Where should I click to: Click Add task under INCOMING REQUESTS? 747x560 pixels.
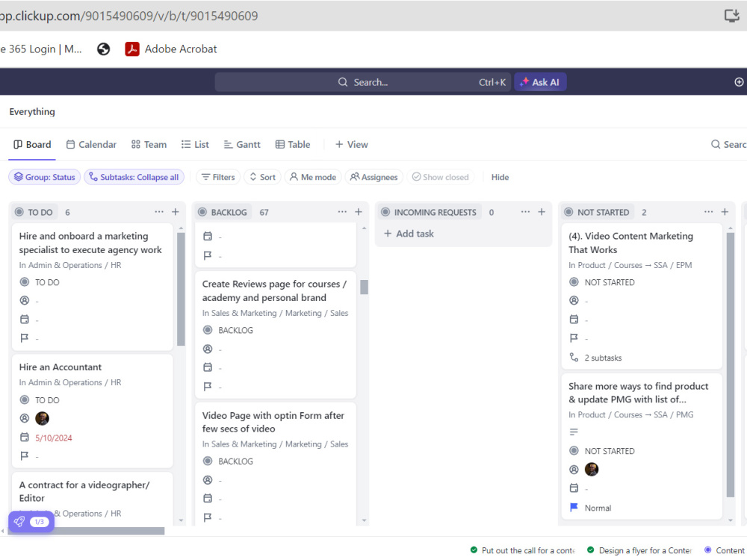[x=409, y=234]
